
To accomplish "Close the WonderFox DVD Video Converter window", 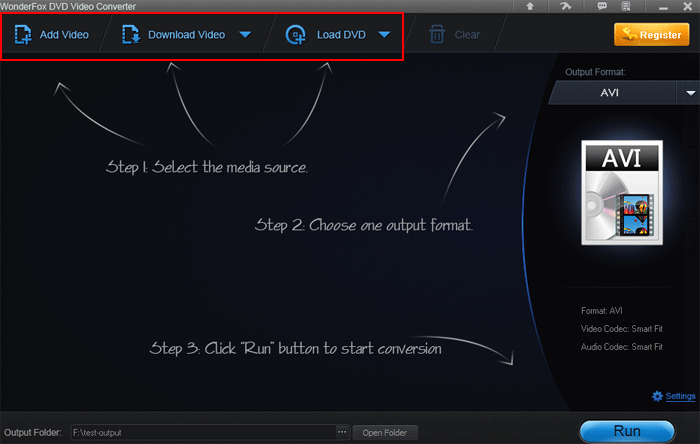I will (x=688, y=6).
